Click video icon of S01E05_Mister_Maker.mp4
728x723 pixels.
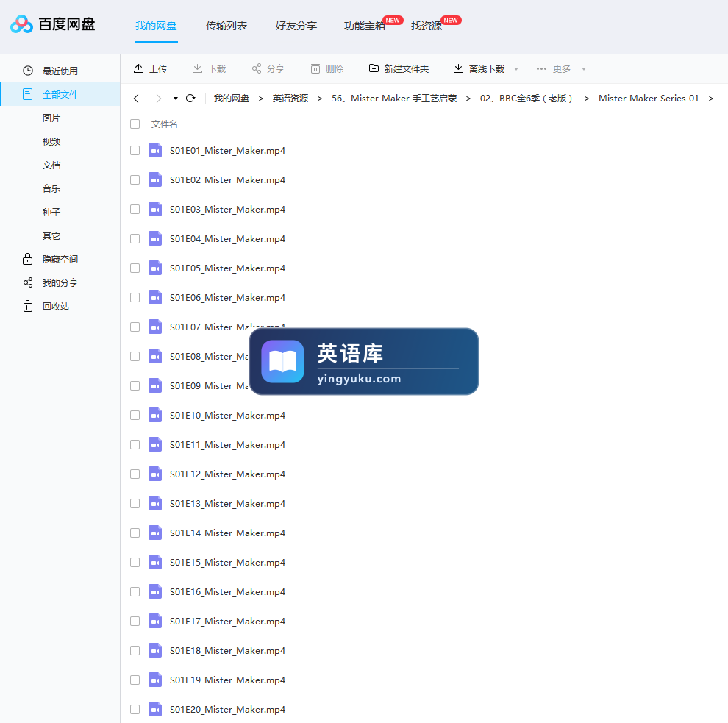coord(155,268)
